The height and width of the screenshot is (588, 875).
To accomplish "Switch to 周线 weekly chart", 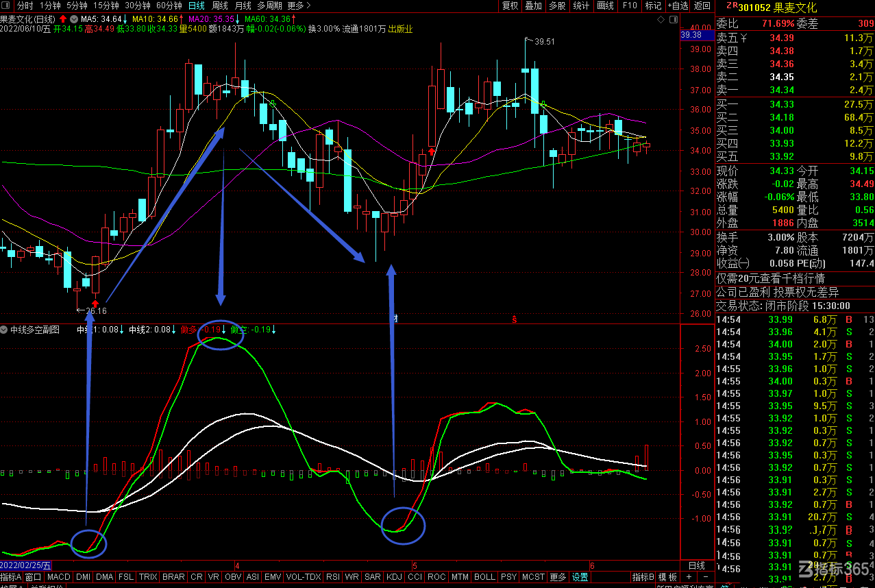I will click(x=220, y=5).
